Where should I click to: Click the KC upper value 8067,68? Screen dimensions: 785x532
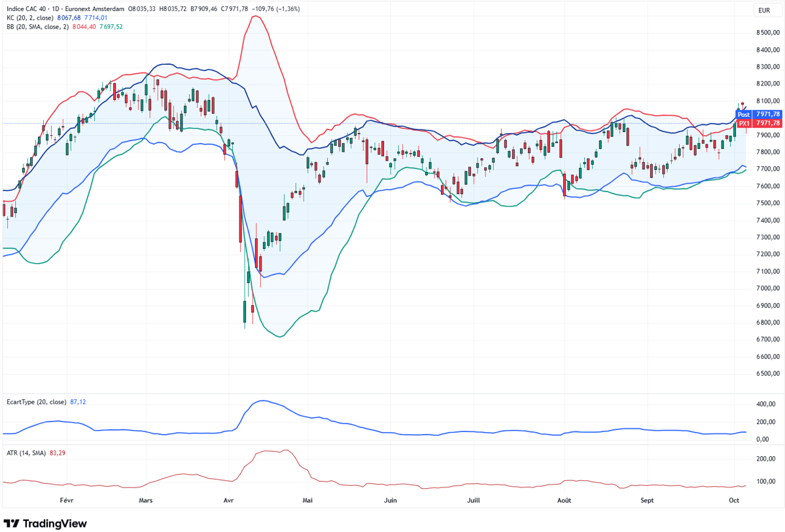point(67,18)
